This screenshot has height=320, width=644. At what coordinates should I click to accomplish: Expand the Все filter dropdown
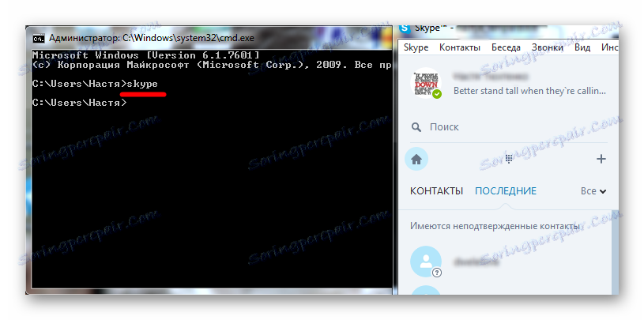coord(593,191)
